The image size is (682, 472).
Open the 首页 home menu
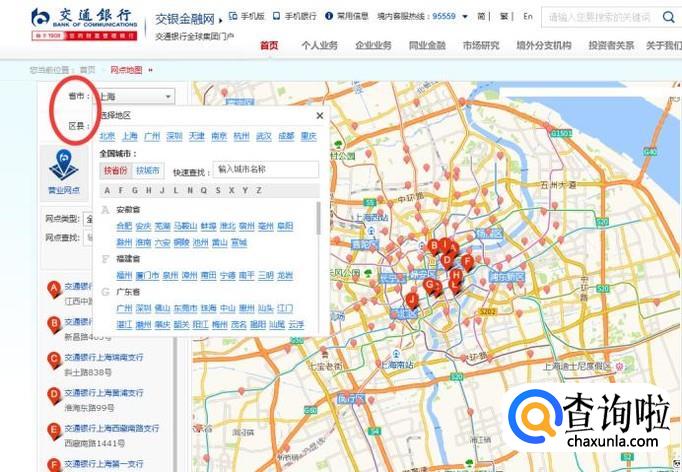tap(269, 45)
